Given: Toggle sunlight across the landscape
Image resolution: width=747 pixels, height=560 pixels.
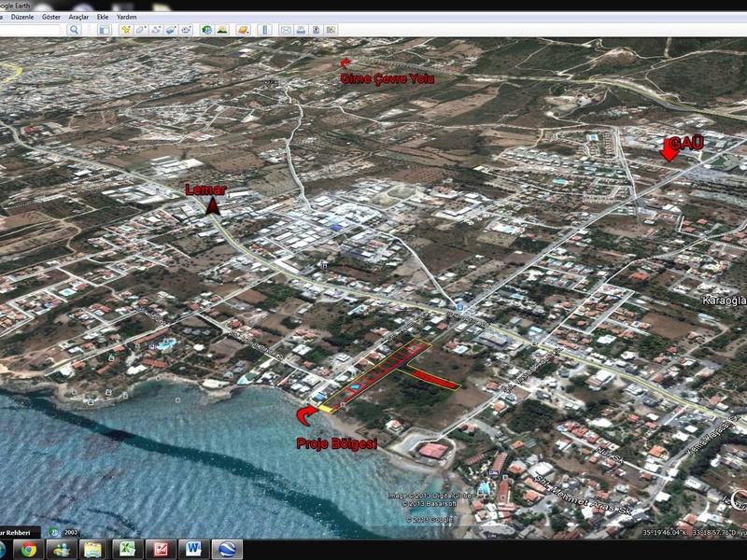Looking at the screenshot, I should (222, 30).
